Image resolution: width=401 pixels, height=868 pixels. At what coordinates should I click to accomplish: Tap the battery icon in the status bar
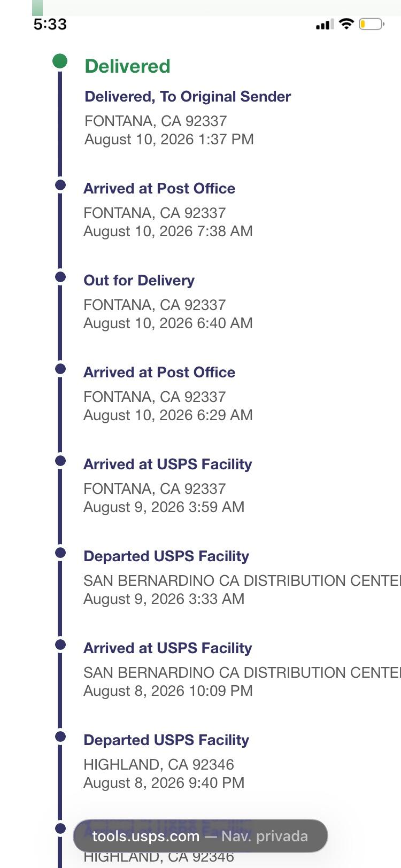(x=371, y=24)
